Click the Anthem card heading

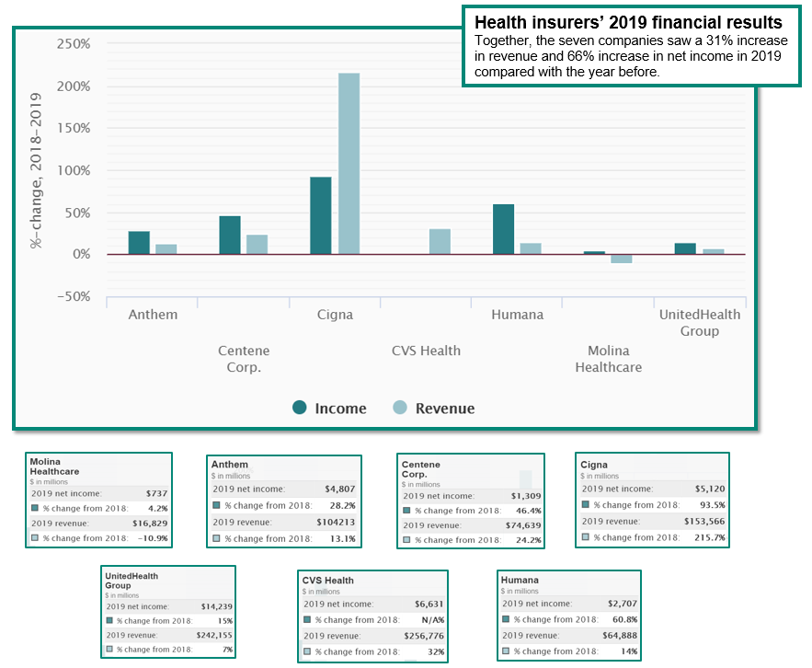coord(229,465)
